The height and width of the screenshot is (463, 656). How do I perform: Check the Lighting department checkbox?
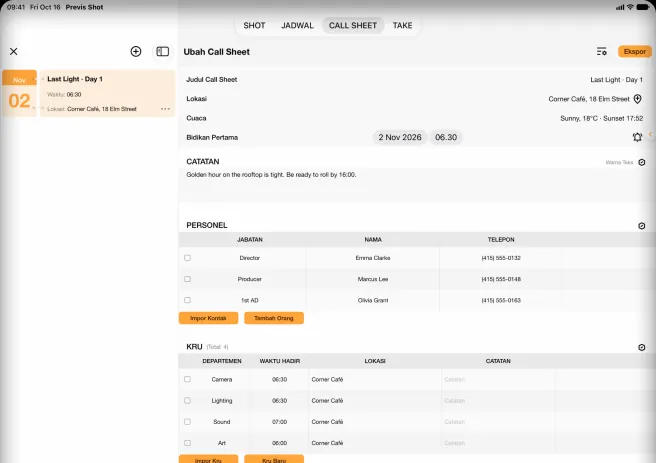(x=187, y=401)
